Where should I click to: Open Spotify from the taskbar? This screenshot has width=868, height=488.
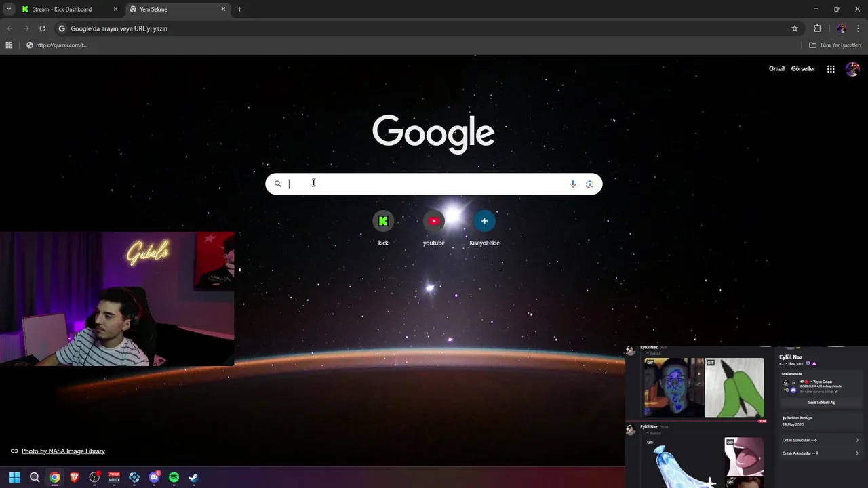click(174, 477)
